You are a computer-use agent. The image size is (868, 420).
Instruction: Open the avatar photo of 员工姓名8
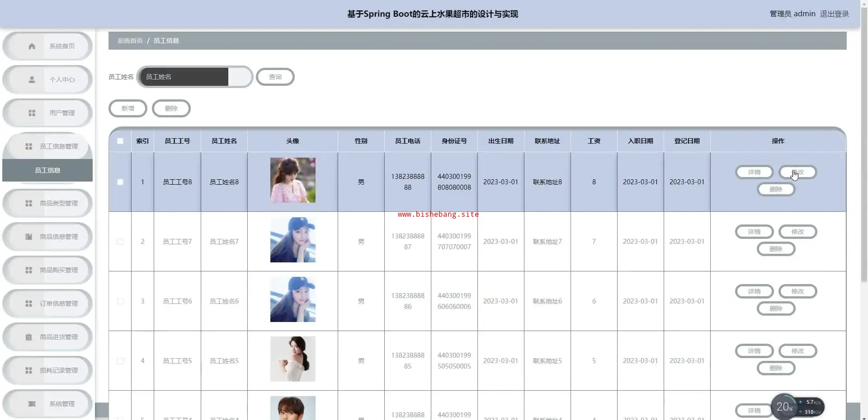[293, 180]
